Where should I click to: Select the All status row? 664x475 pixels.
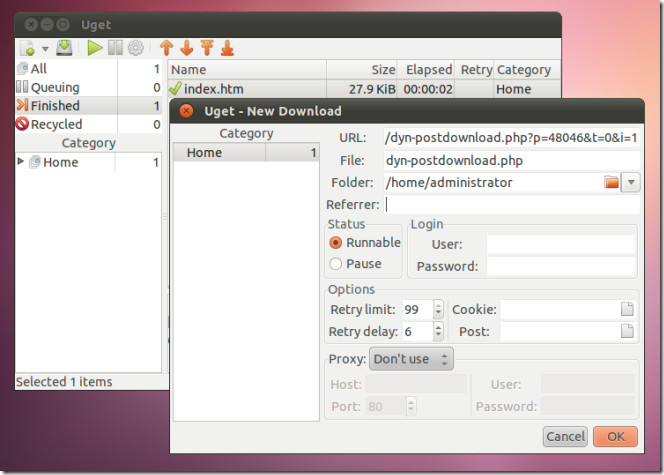pyautogui.click(x=89, y=69)
